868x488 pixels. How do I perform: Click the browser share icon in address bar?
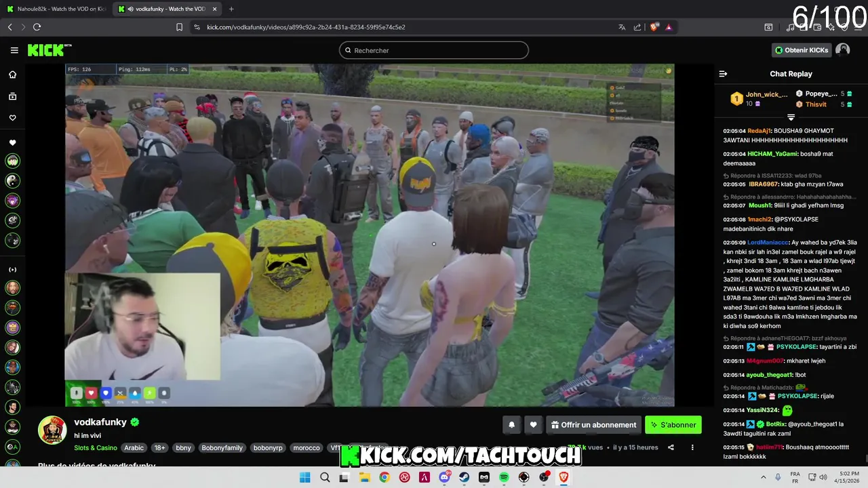coord(637,27)
